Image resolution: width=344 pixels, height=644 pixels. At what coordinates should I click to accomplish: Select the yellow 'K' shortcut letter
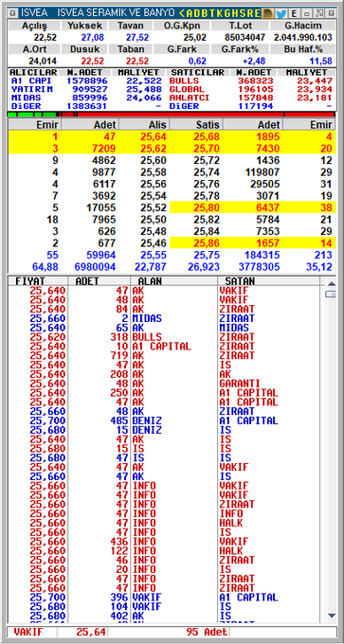coord(221,13)
